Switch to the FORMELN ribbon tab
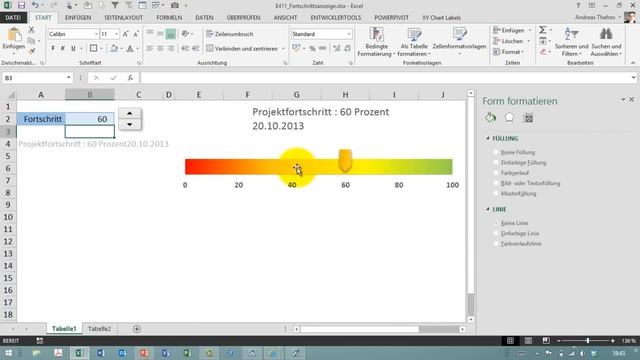Image resolution: width=640 pixels, height=360 pixels. click(169, 18)
